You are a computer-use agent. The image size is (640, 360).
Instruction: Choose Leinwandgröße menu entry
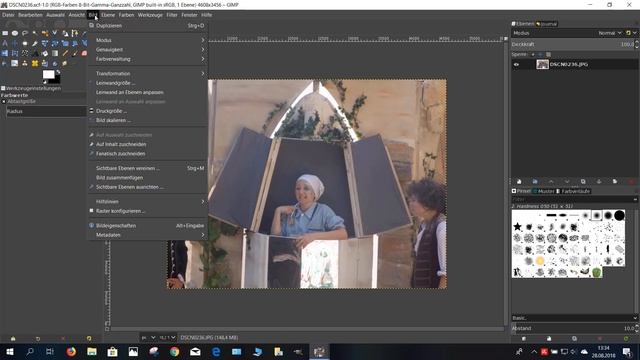point(148,83)
